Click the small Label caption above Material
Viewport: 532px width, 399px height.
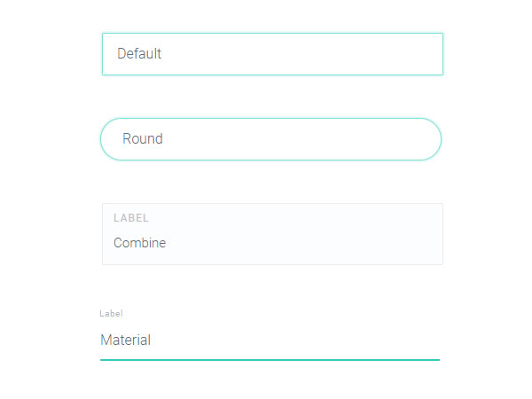(x=111, y=314)
